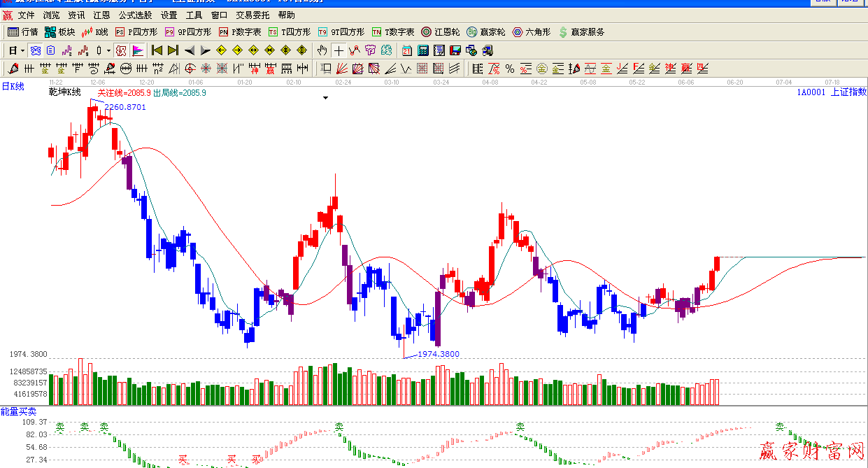The height and width of the screenshot is (468, 868).
Task: Click the red floppy disk save icon
Action: tap(455, 50)
